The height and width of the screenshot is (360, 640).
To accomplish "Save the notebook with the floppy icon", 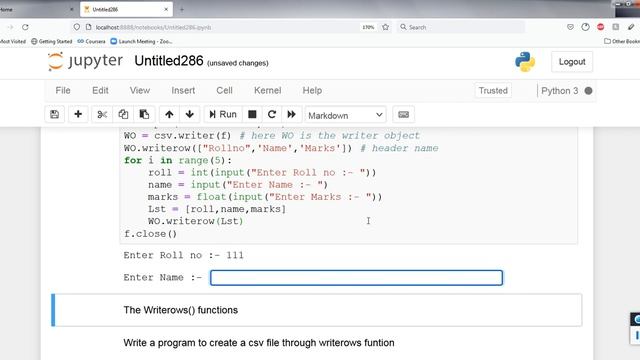I will (54, 115).
